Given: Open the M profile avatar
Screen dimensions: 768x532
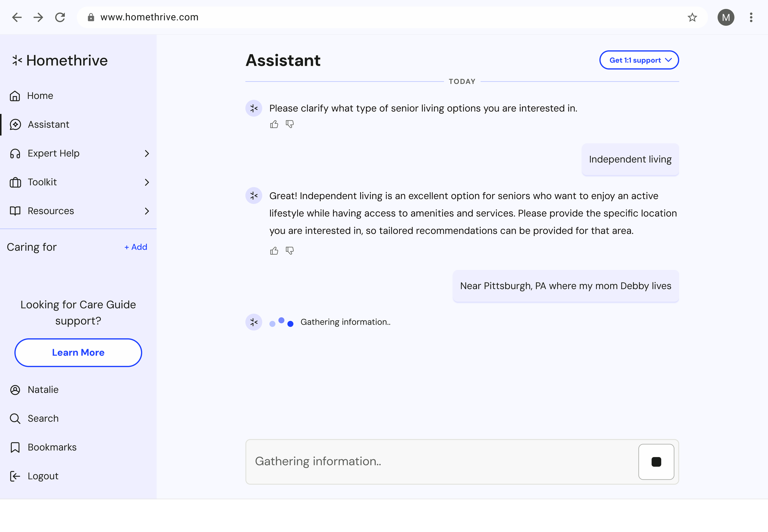Looking at the screenshot, I should click(x=726, y=17).
